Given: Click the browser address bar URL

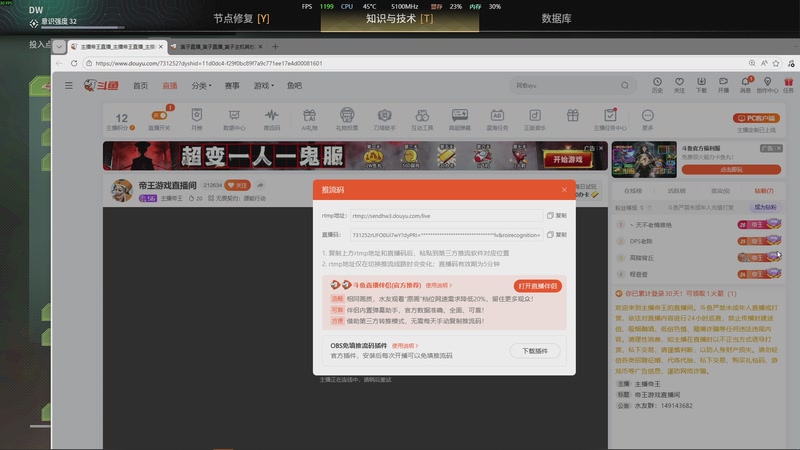Looking at the screenshot, I should click(x=209, y=63).
